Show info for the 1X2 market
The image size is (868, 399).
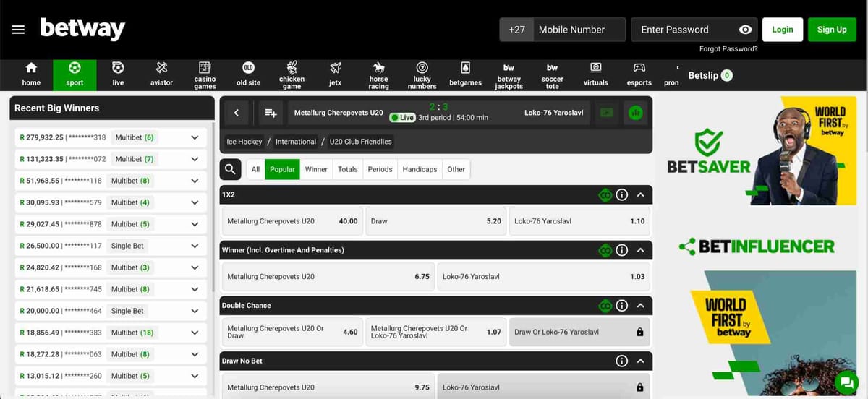click(x=622, y=195)
